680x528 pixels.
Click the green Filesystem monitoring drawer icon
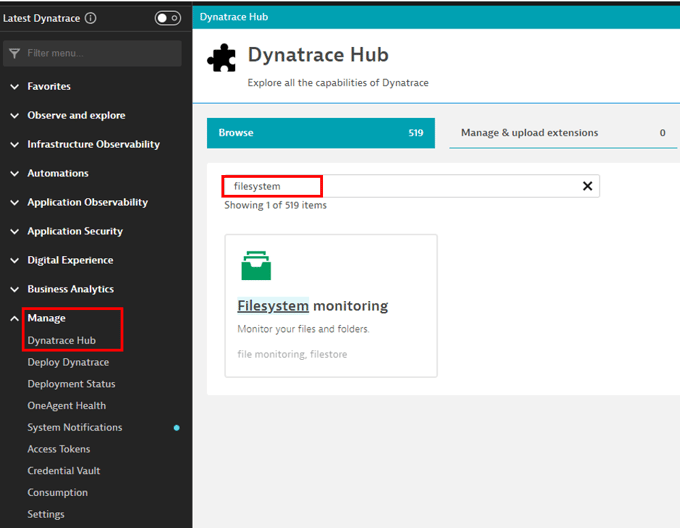256,265
